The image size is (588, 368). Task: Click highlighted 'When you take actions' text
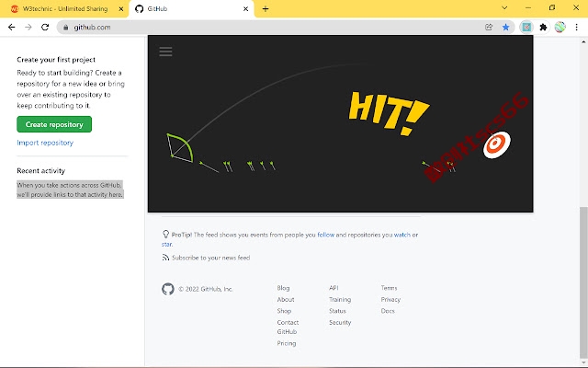(x=70, y=190)
